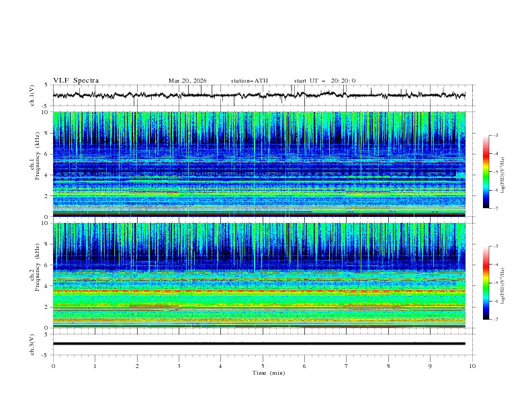Click the "4" kHz tick on ch.2 frequency axis
The height and width of the screenshot is (411, 532).
(47, 286)
